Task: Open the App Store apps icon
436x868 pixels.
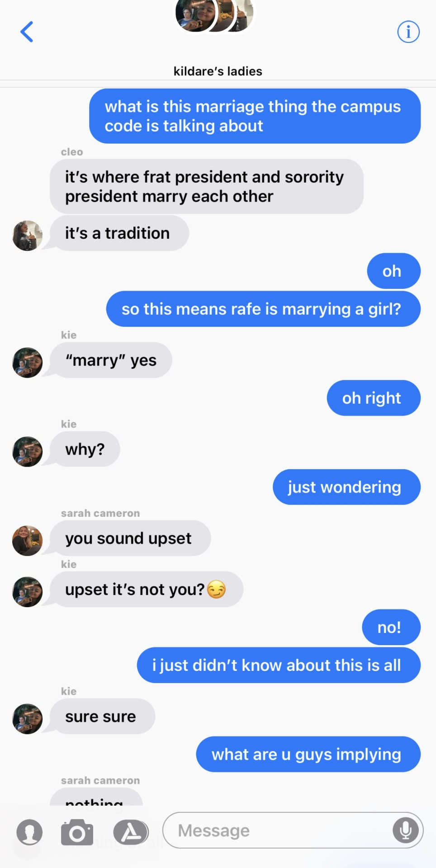Action: [x=131, y=832]
